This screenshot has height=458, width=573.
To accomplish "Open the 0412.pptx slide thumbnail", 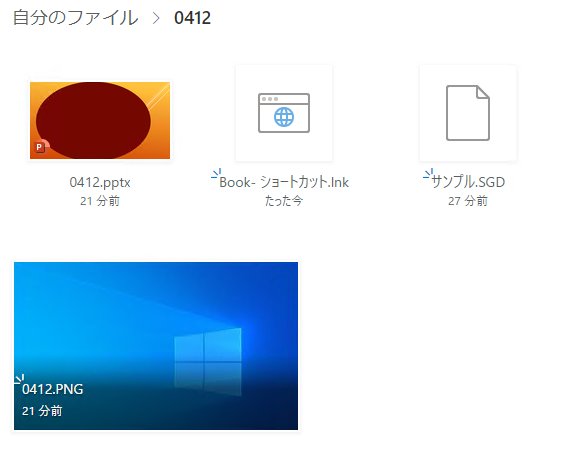I will click(x=100, y=120).
